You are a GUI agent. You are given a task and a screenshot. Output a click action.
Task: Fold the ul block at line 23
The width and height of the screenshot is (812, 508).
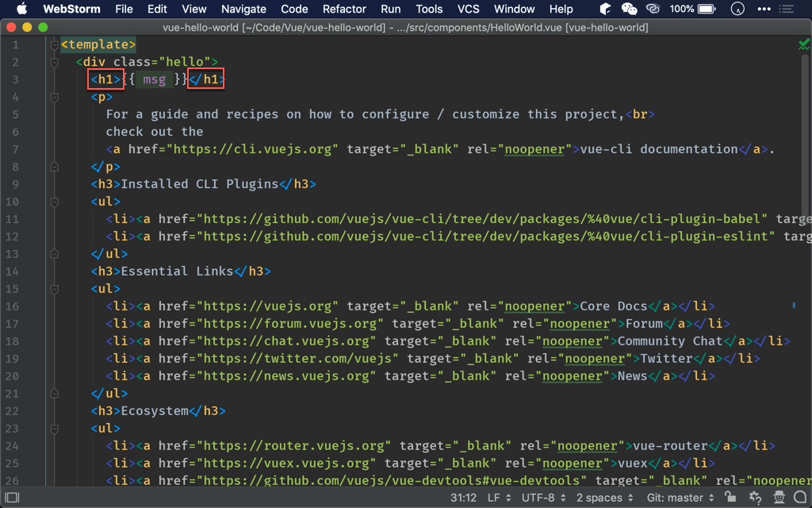pos(55,429)
